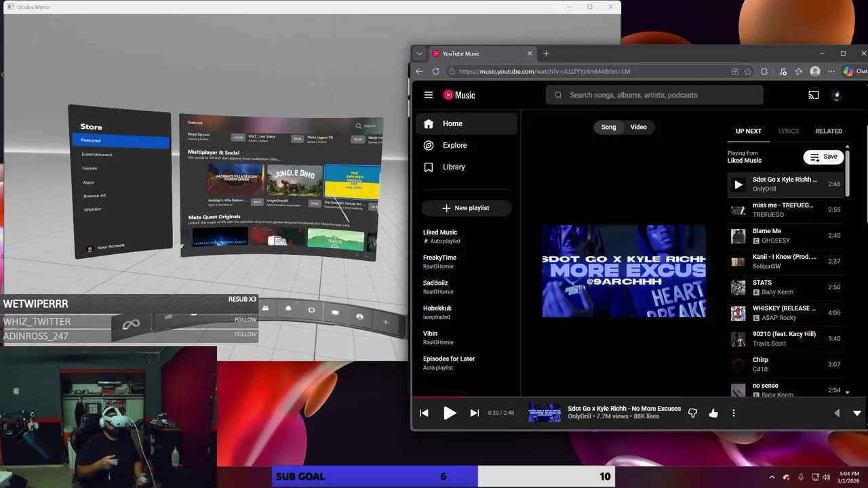868x488 pixels.
Task: Play the current song
Action: click(450, 413)
